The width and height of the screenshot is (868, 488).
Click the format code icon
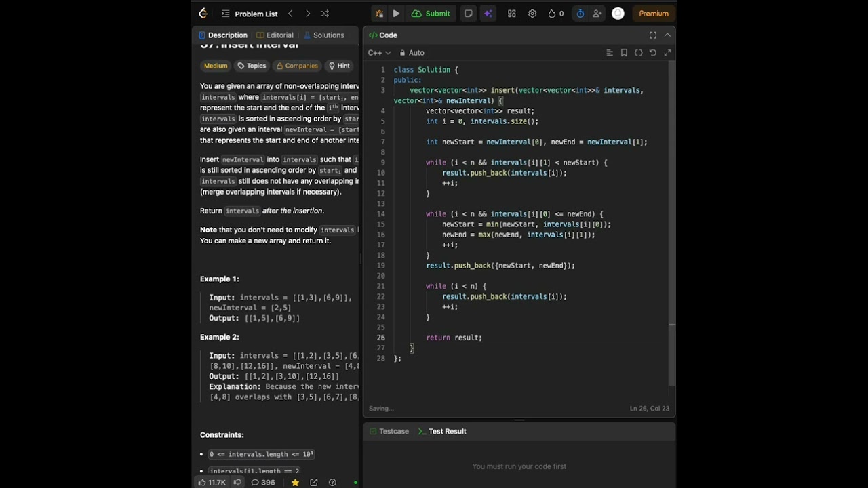[x=610, y=53]
